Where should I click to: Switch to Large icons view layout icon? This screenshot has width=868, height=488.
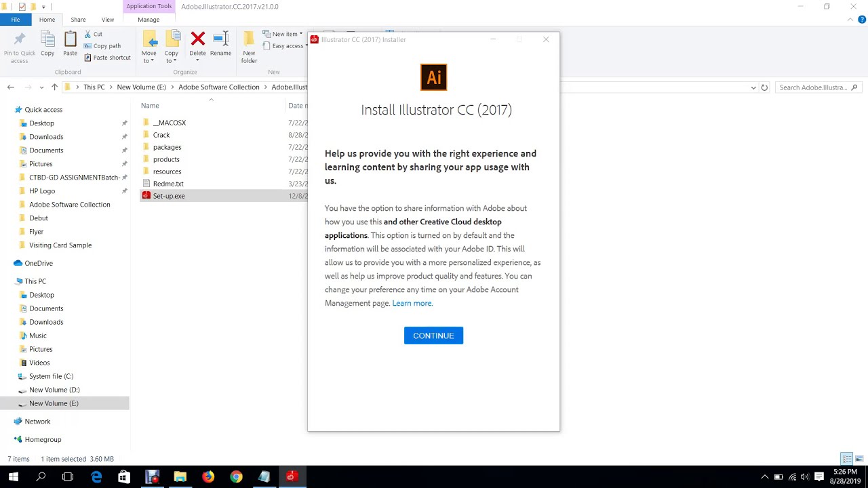[859, 459]
